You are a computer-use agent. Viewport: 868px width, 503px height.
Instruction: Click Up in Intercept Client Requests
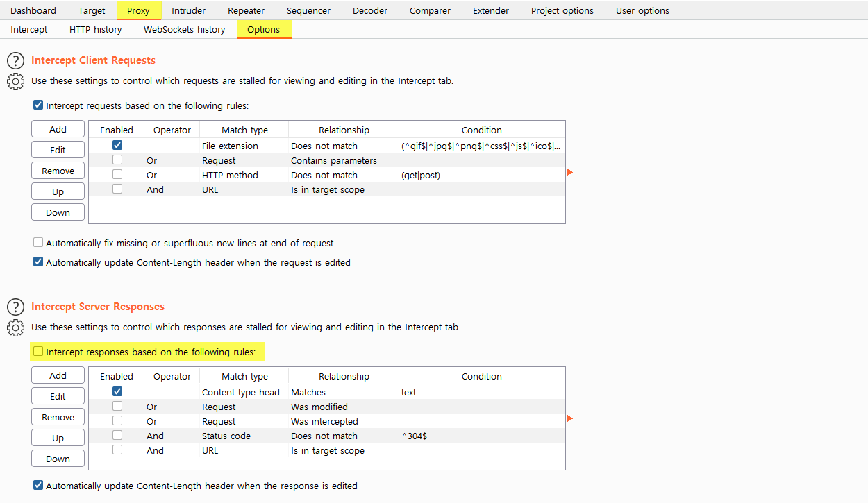58,191
